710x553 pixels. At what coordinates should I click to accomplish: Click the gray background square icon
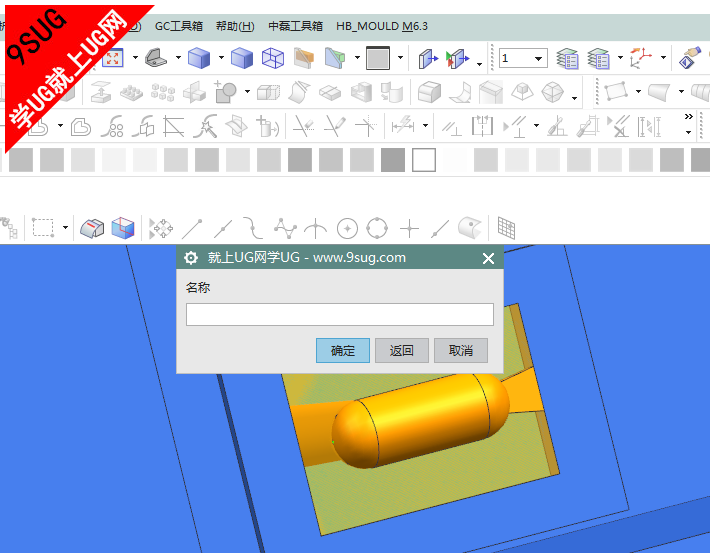click(x=378, y=58)
